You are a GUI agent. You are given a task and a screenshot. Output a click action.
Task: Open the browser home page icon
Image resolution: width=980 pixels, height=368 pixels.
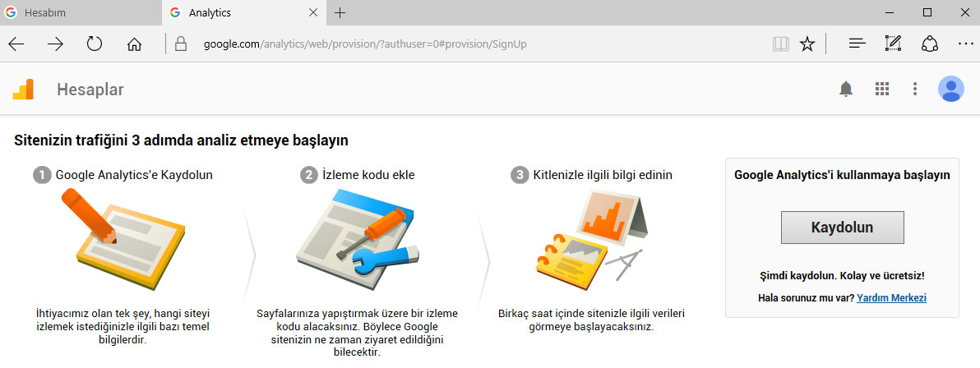(134, 44)
